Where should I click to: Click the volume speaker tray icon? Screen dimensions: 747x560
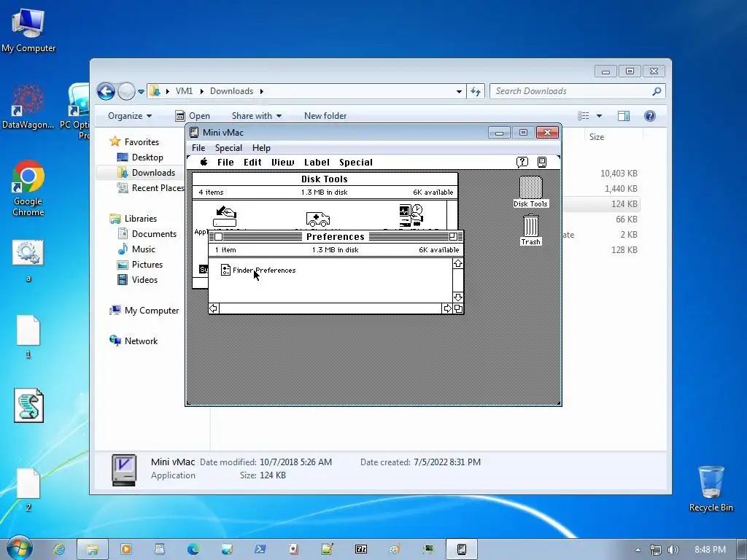point(673,550)
